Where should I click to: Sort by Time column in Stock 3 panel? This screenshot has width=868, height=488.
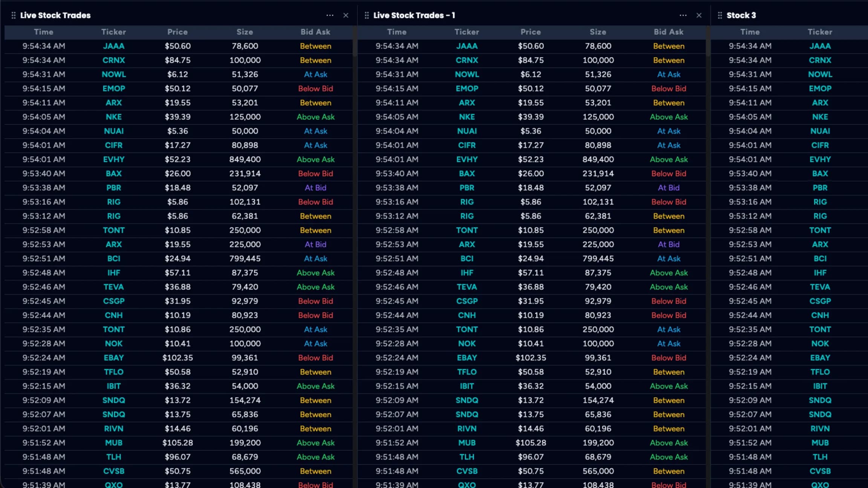click(750, 32)
